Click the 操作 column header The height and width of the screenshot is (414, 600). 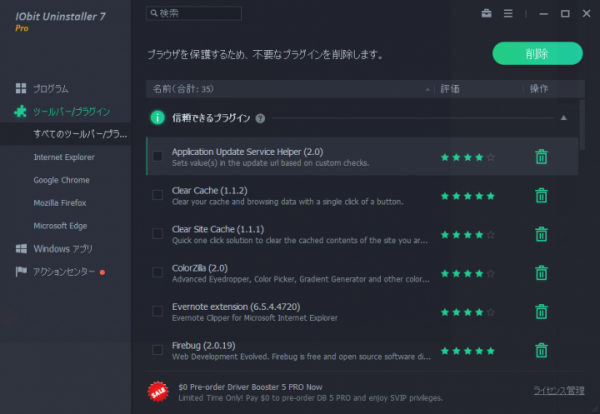coord(539,89)
